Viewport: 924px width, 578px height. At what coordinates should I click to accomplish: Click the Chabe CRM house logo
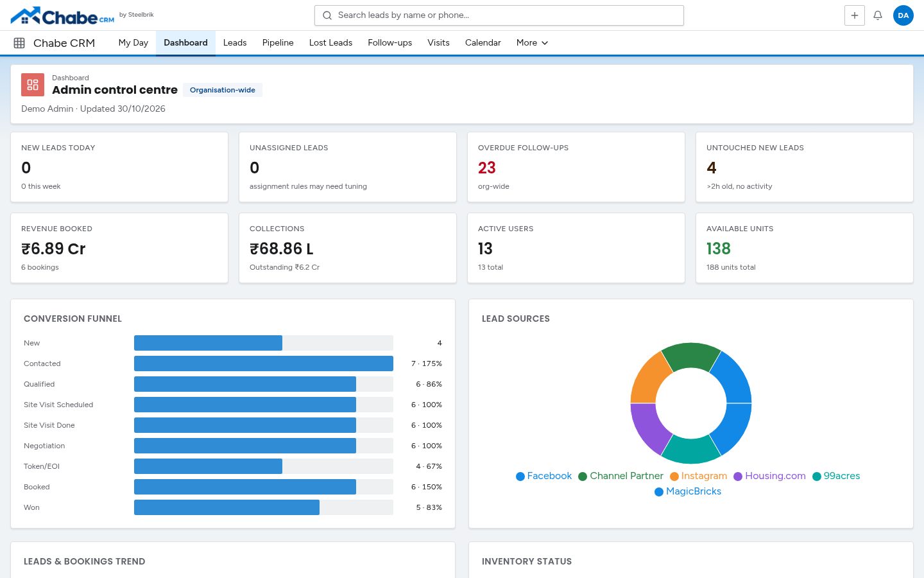(x=62, y=15)
